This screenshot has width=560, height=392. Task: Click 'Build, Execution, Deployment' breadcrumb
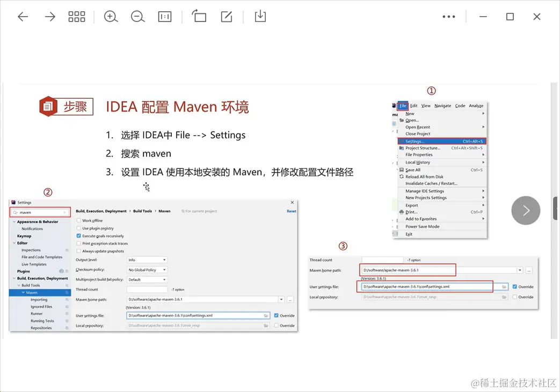(101, 211)
